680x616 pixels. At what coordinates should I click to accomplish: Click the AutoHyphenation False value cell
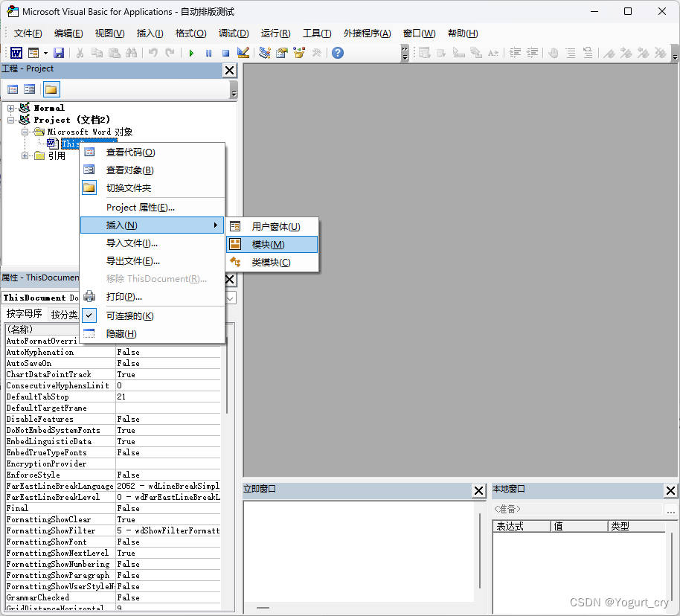(168, 352)
